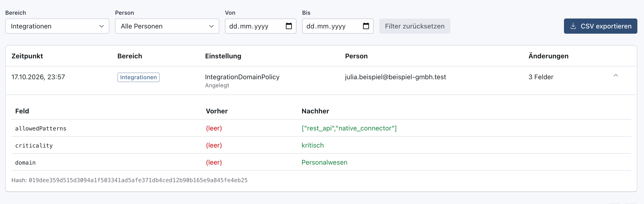Click the (leer) value in the criticality row
Viewport: 644px width, 204px height.
[x=214, y=145]
